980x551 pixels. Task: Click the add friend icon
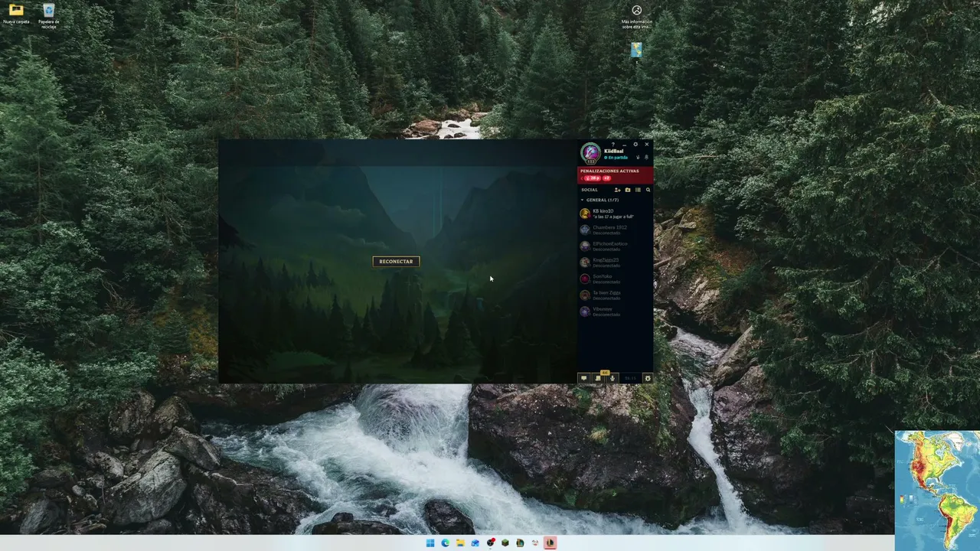coord(617,190)
